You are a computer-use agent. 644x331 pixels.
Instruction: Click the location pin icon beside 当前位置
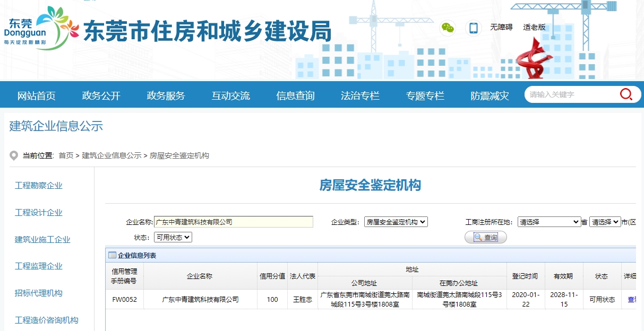coord(14,155)
